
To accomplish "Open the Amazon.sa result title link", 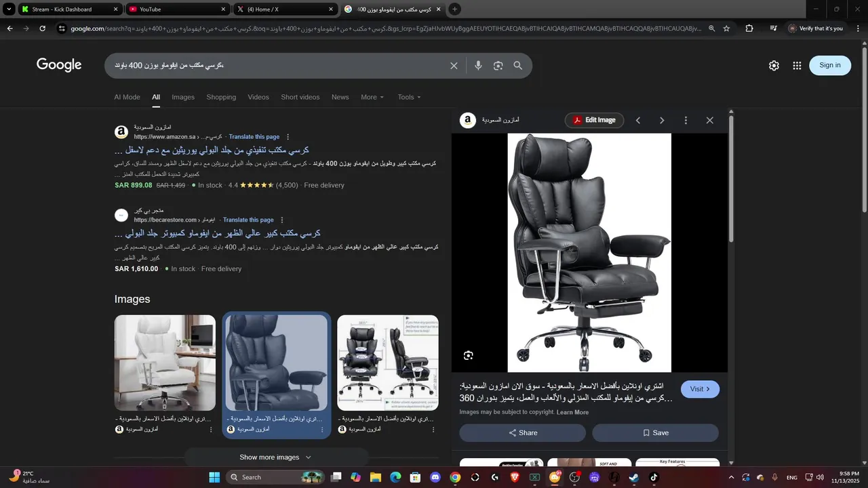I will pos(212,150).
